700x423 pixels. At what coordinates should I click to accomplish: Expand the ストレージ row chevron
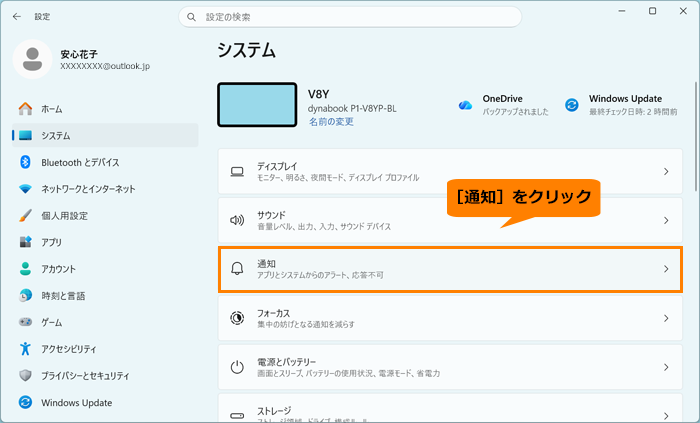(x=666, y=415)
